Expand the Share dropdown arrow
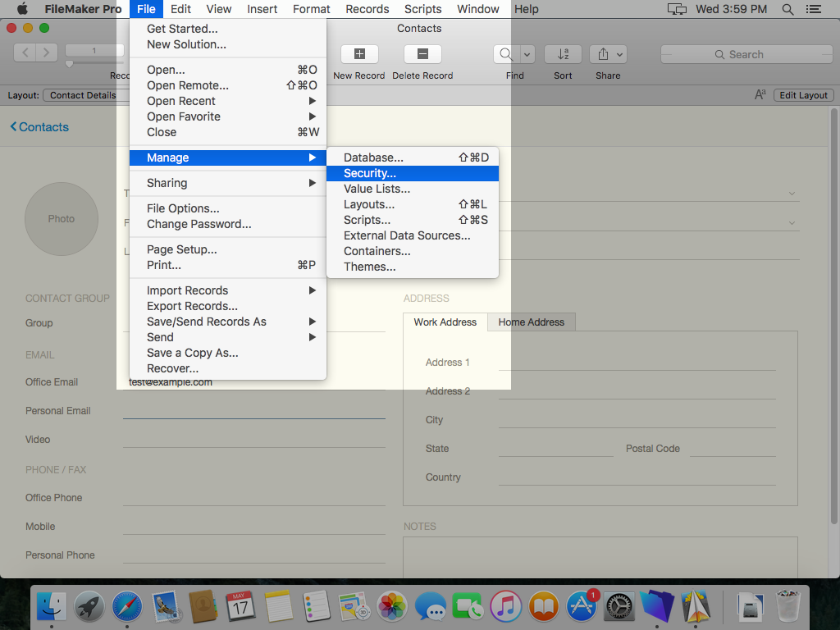The width and height of the screenshot is (840, 630). pyautogui.click(x=620, y=54)
